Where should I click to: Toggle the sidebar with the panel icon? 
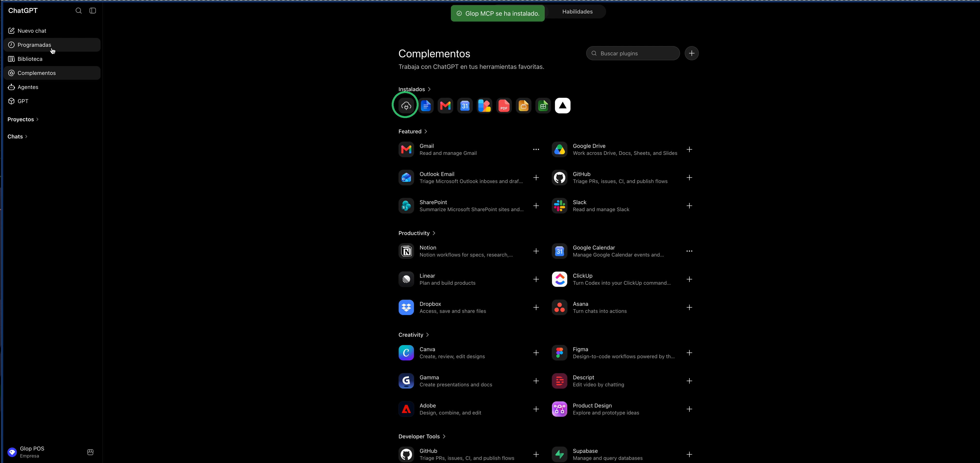pyautogui.click(x=92, y=11)
